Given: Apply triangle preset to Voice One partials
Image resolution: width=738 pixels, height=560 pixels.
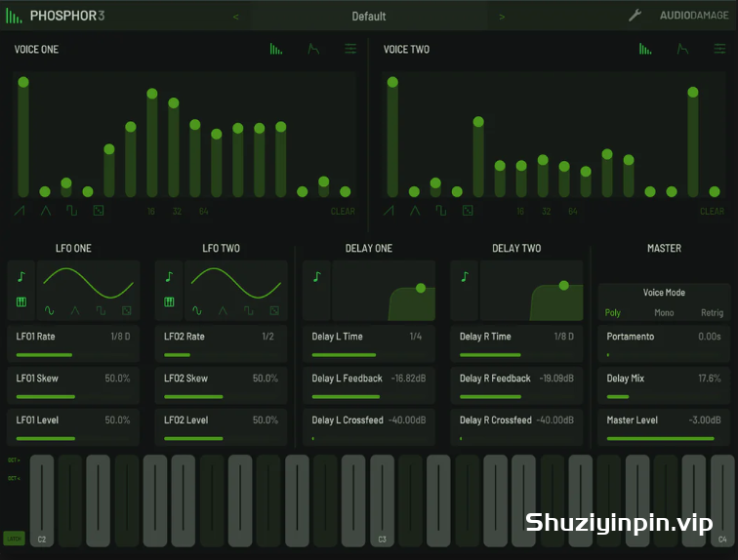Looking at the screenshot, I should (46, 211).
